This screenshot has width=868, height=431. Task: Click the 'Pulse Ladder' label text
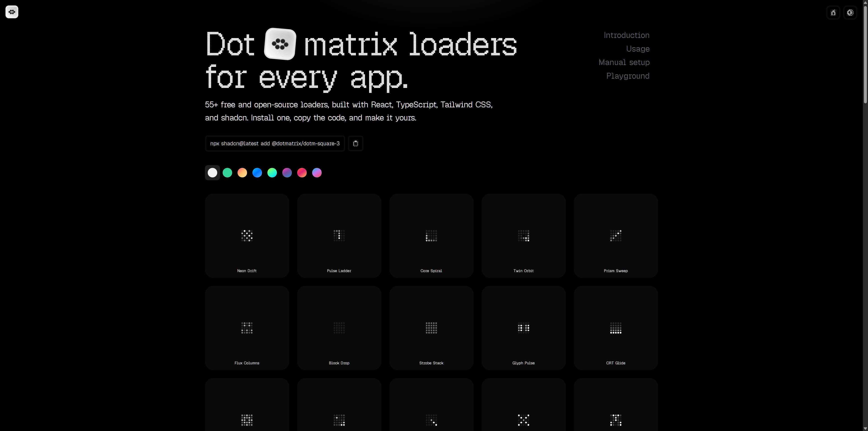pos(339,271)
